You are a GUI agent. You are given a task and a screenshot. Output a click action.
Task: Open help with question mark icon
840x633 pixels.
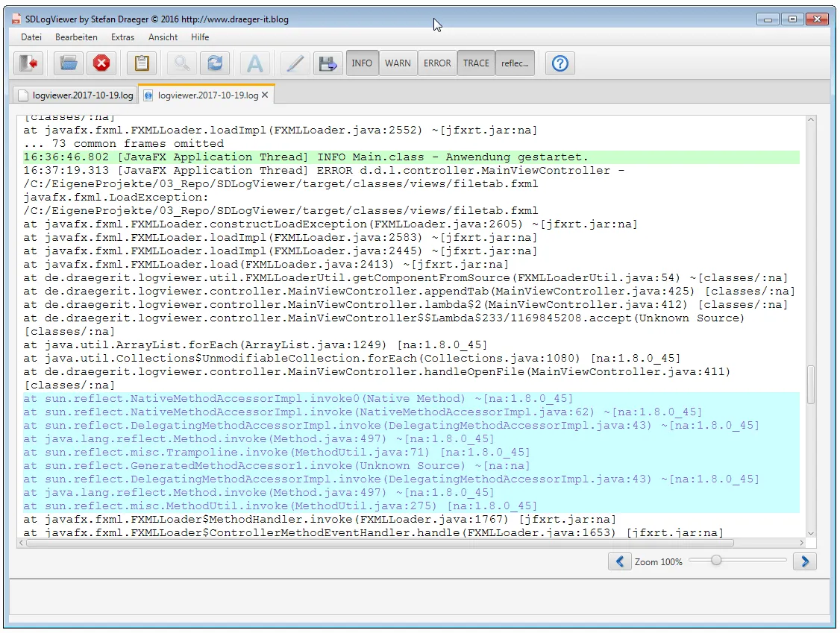pyautogui.click(x=560, y=63)
